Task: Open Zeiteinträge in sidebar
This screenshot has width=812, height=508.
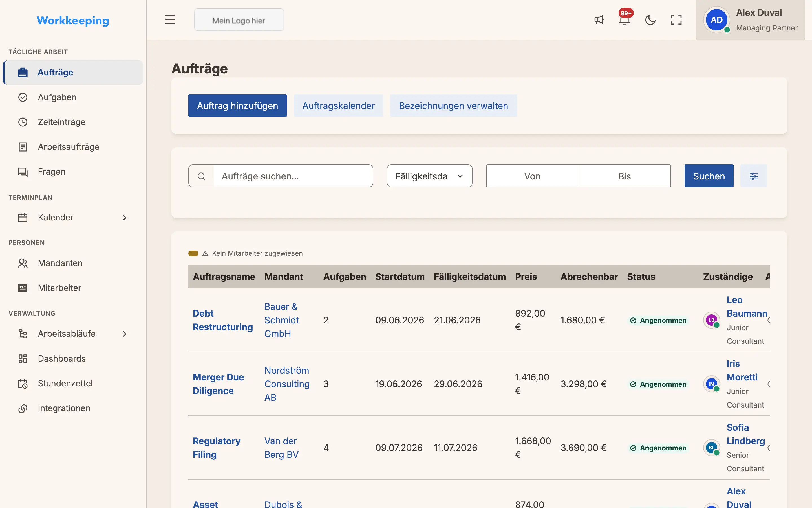Action: pyautogui.click(x=73, y=122)
